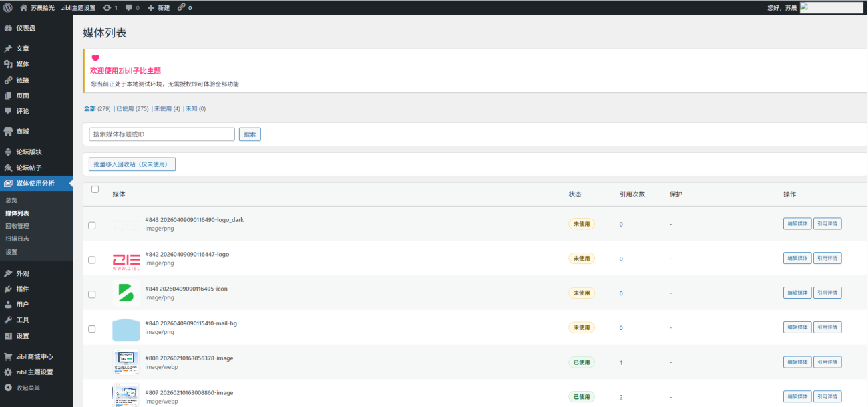Click 引用详情 for media #842 logo
Screen dimensions: 868x407
tap(827, 258)
